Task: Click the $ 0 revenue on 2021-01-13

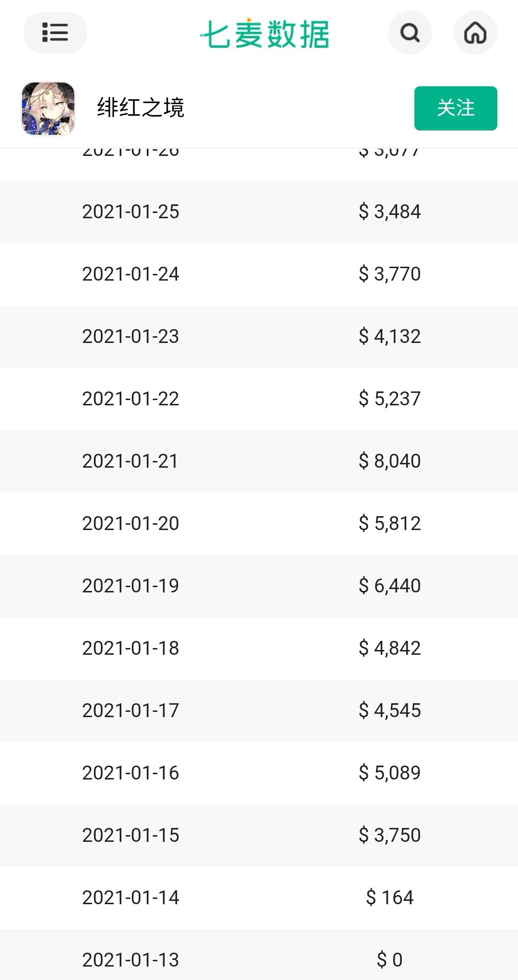Action: click(x=389, y=960)
